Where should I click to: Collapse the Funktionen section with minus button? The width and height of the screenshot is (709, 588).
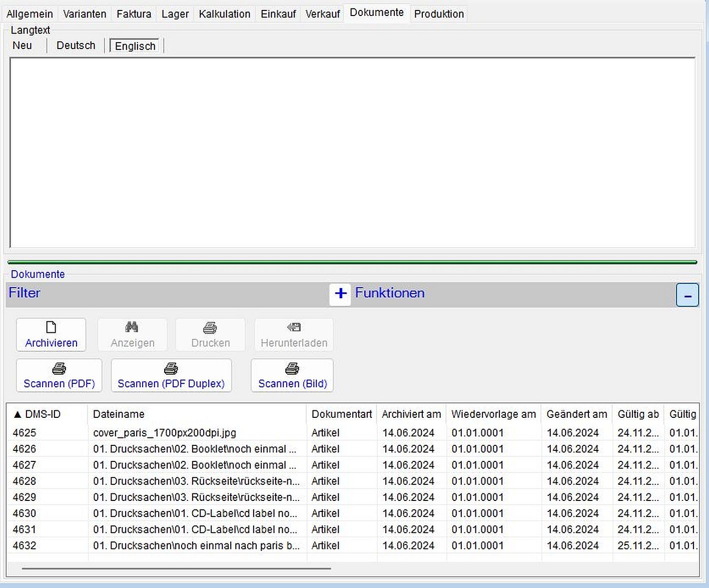[687, 295]
